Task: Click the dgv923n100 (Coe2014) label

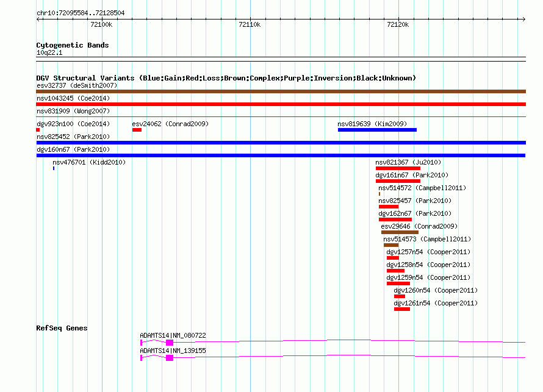Action: click(x=73, y=124)
